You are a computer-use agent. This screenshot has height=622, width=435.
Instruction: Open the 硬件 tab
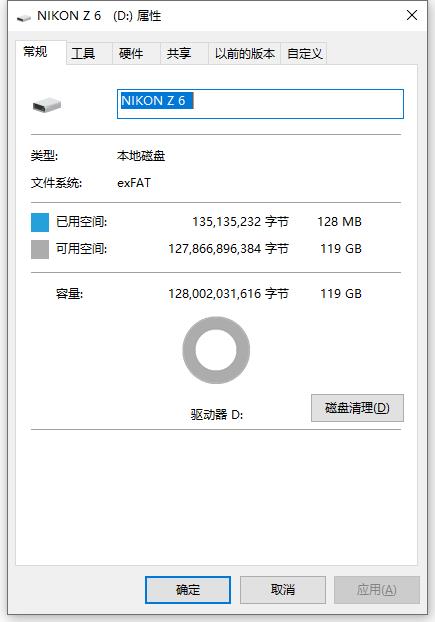pyautogui.click(x=131, y=54)
